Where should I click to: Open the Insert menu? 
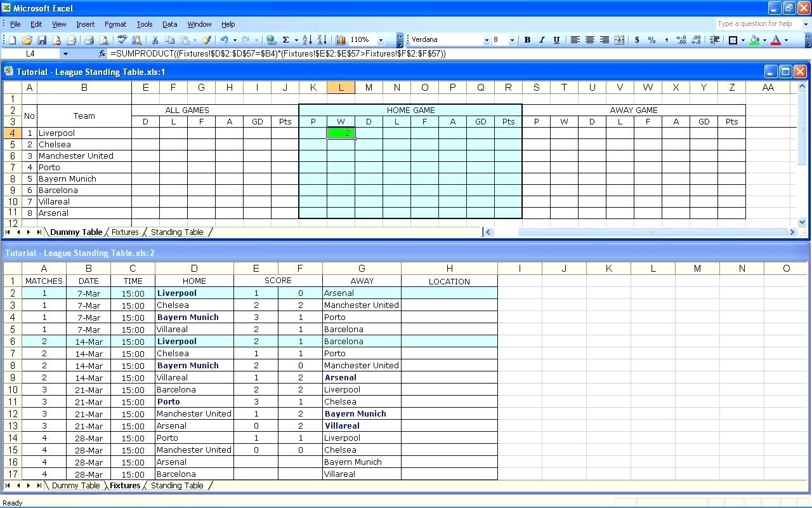85,24
